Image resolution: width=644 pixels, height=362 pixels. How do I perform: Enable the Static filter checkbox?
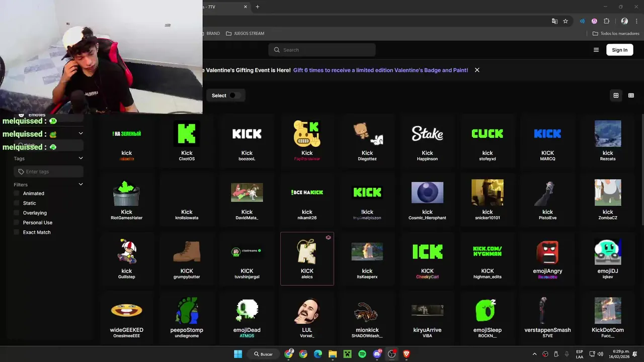pos(17,203)
